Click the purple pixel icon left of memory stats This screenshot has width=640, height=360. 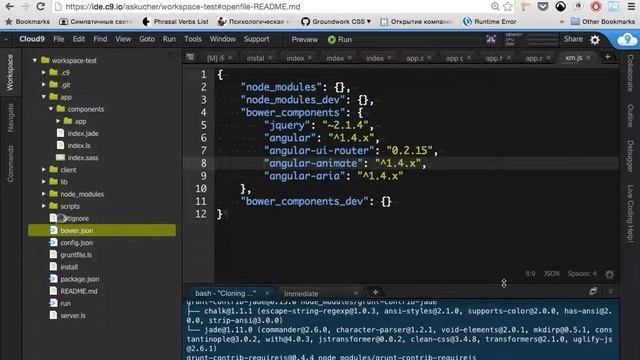coord(491,40)
